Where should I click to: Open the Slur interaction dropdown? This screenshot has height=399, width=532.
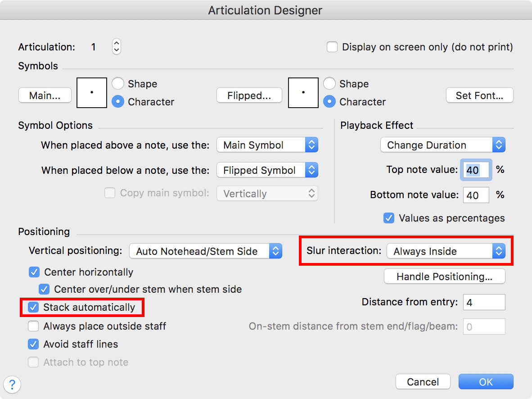click(446, 251)
